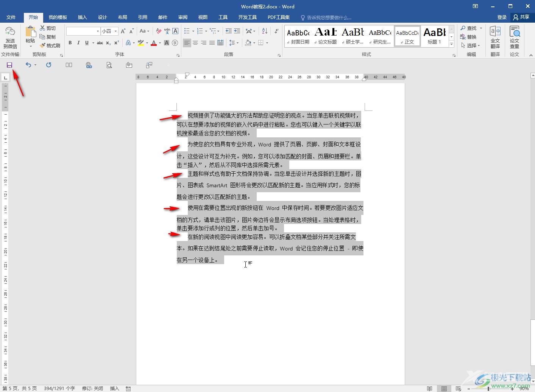
Task: Click the Save icon in quick access toolbar
Action: click(x=9, y=65)
